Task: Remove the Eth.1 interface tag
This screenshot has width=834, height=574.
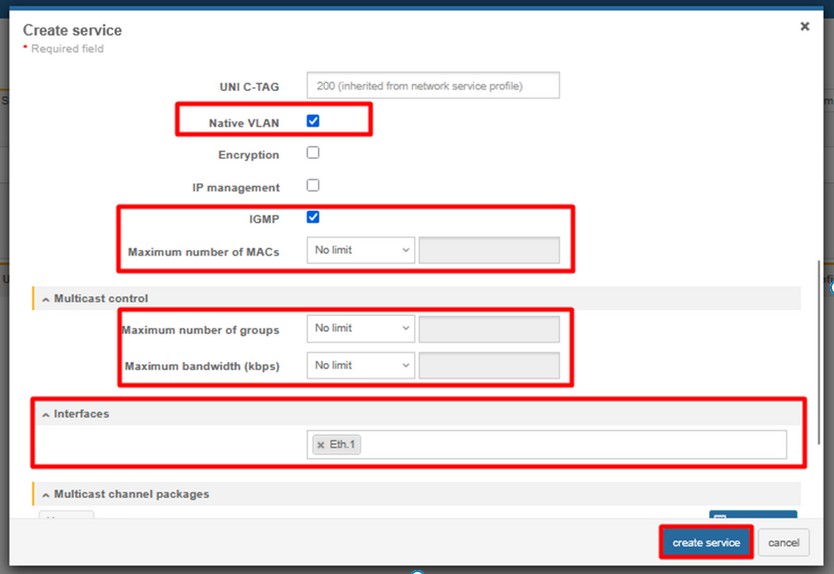Action: click(320, 445)
